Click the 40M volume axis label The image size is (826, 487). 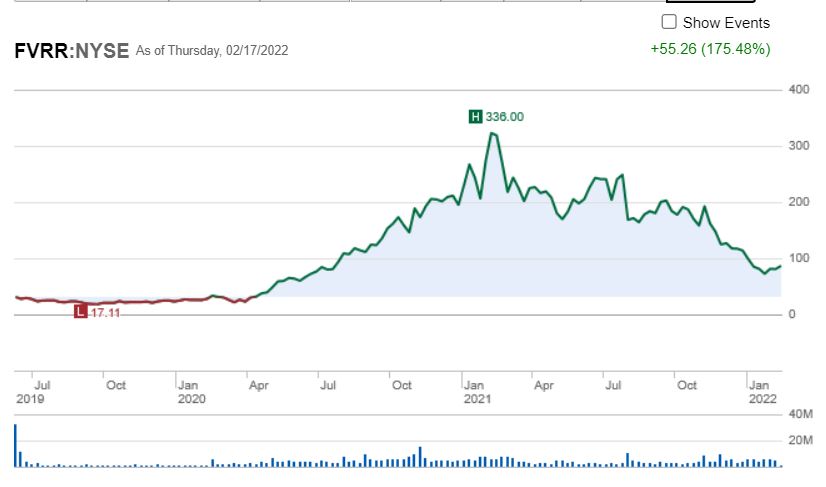click(x=800, y=414)
